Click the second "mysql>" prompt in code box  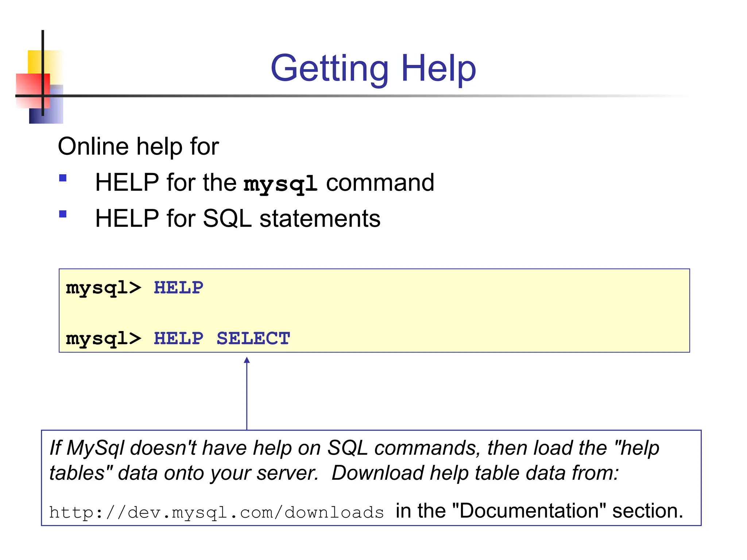point(103,339)
